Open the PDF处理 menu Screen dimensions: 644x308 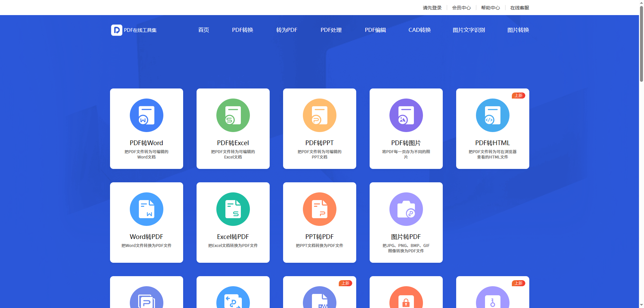(331, 30)
